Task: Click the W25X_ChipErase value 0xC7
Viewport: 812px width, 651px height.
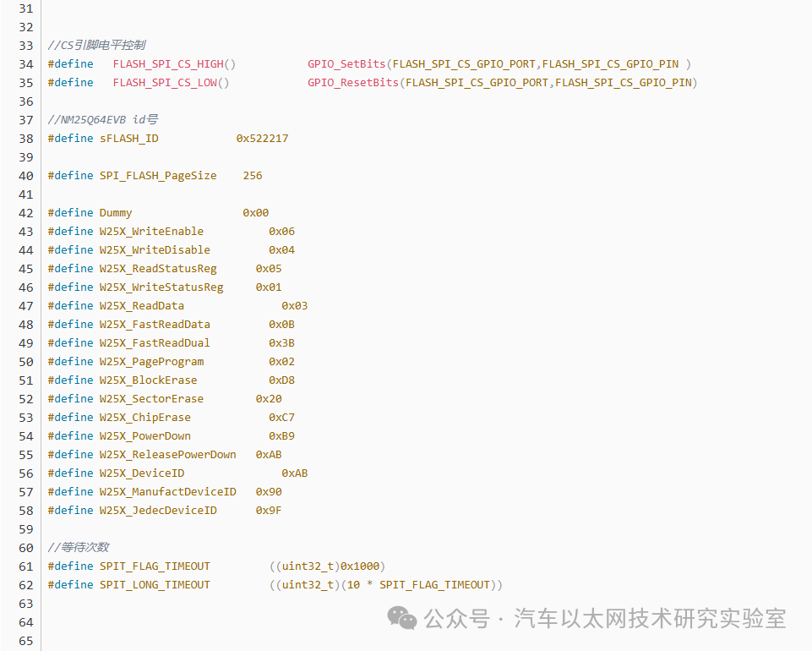Action: tap(281, 418)
